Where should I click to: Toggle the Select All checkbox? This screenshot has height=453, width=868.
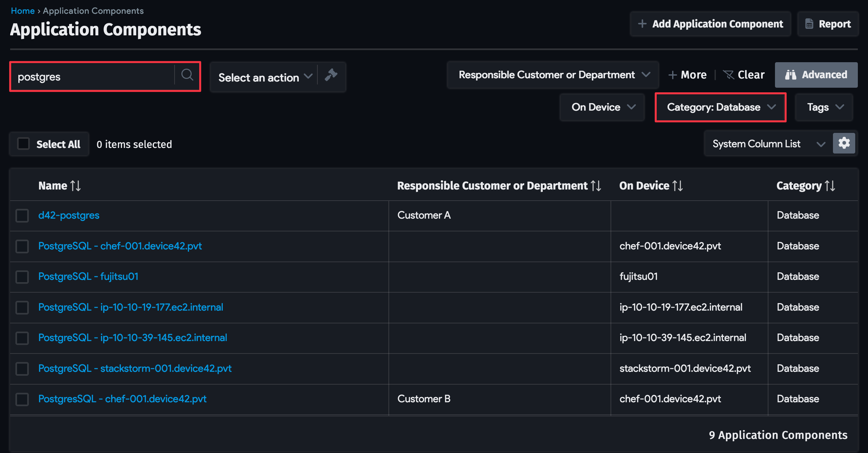23,143
